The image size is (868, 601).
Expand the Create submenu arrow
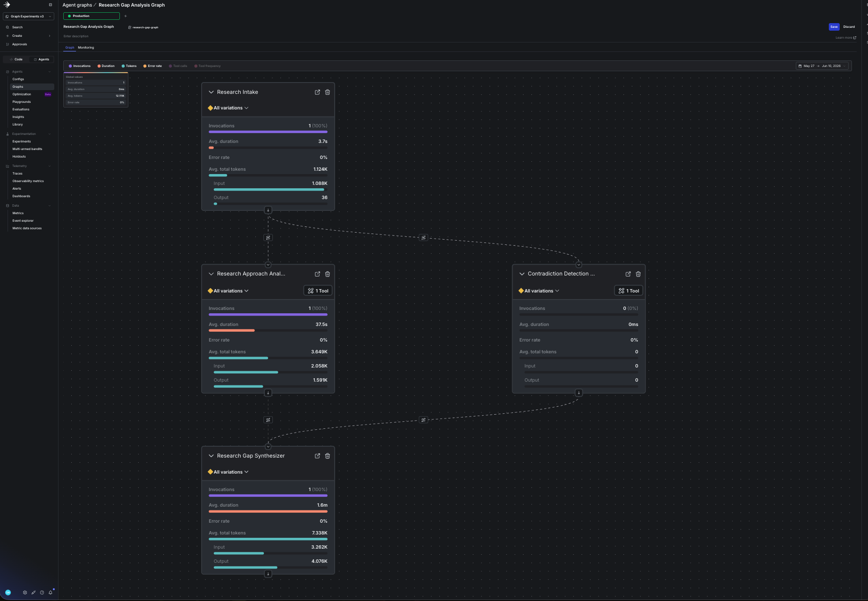pyautogui.click(x=50, y=36)
